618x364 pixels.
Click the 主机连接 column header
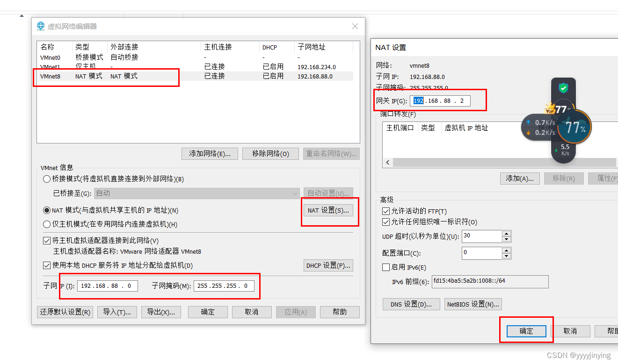point(231,47)
